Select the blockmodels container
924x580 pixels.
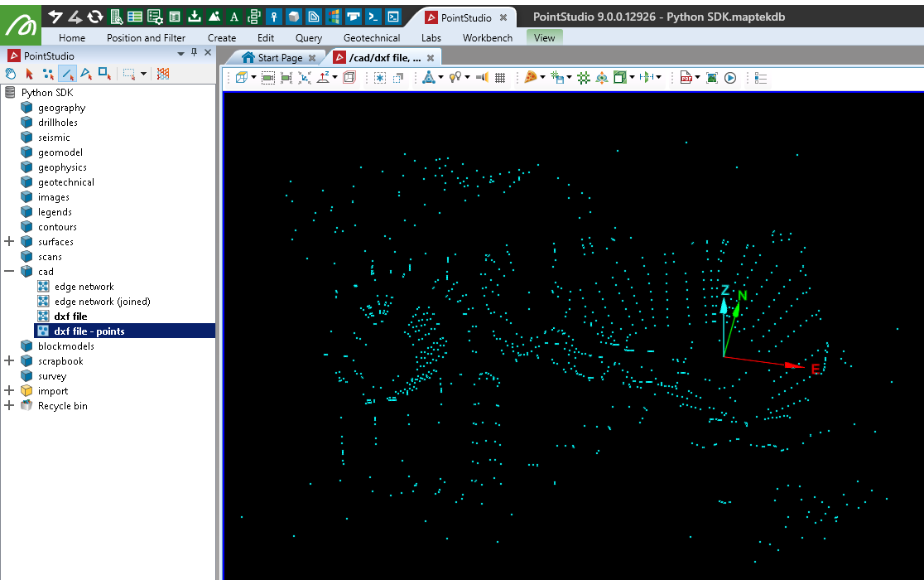[66, 346]
